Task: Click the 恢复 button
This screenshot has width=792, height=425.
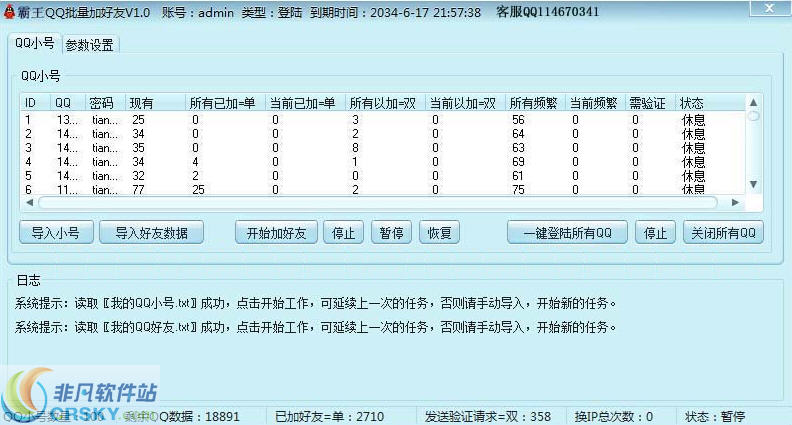Action: click(x=439, y=233)
